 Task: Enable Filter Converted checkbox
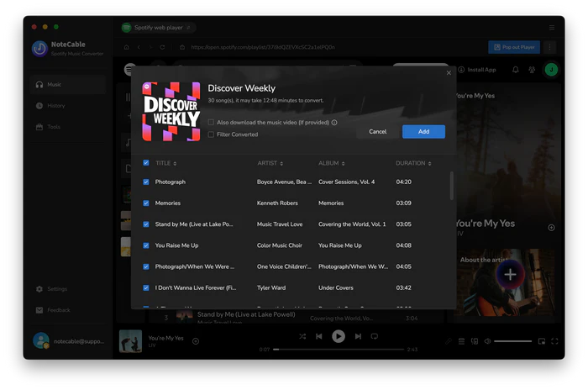211,134
